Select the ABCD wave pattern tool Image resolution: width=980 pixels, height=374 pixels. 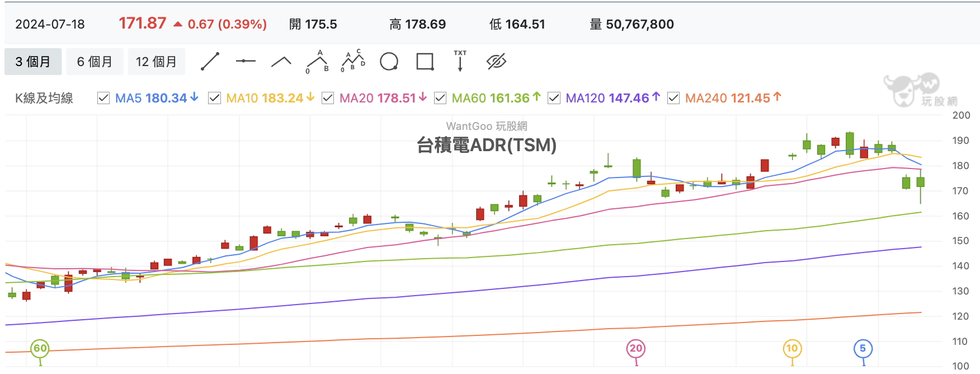[x=353, y=61]
